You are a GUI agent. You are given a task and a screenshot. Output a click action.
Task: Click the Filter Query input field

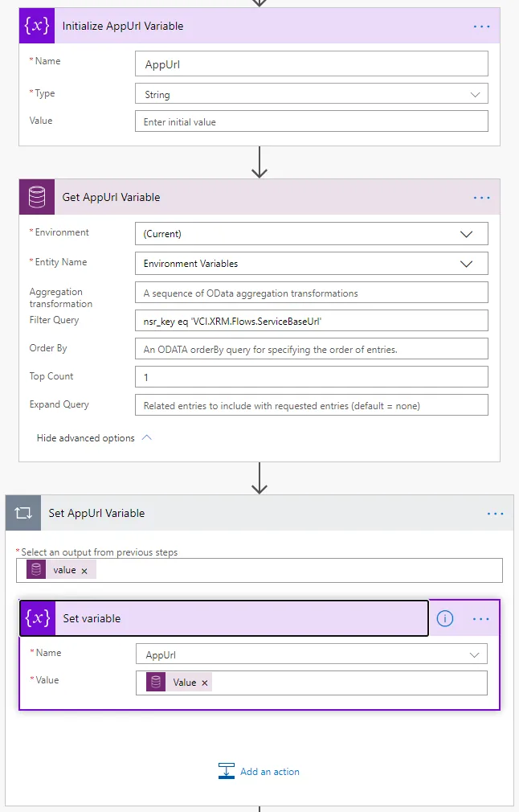[311, 321]
